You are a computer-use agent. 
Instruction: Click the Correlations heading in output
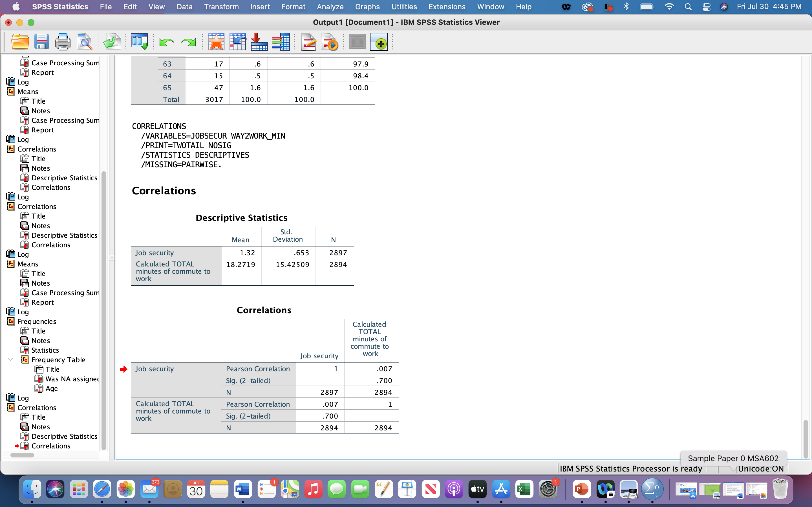click(x=164, y=190)
